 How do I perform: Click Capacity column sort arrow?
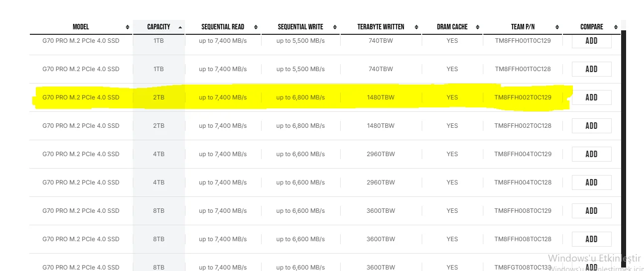[180, 27]
